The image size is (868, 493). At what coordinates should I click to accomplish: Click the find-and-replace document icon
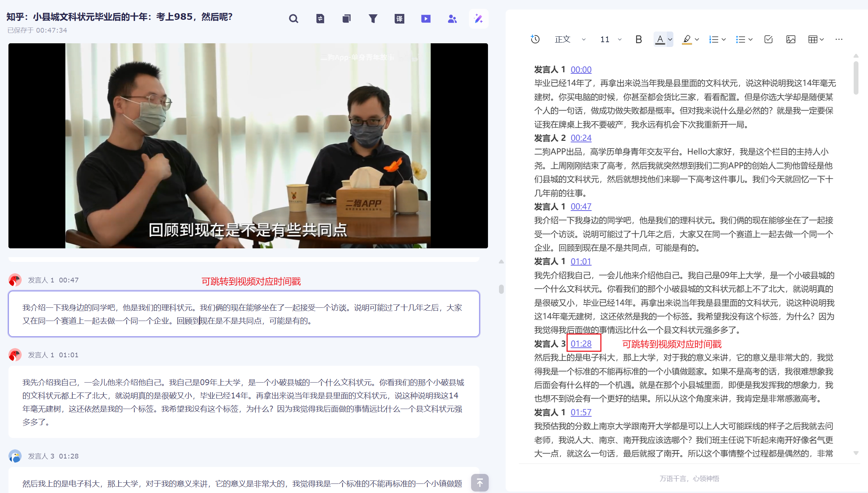pyautogui.click(x=320, y=19)
